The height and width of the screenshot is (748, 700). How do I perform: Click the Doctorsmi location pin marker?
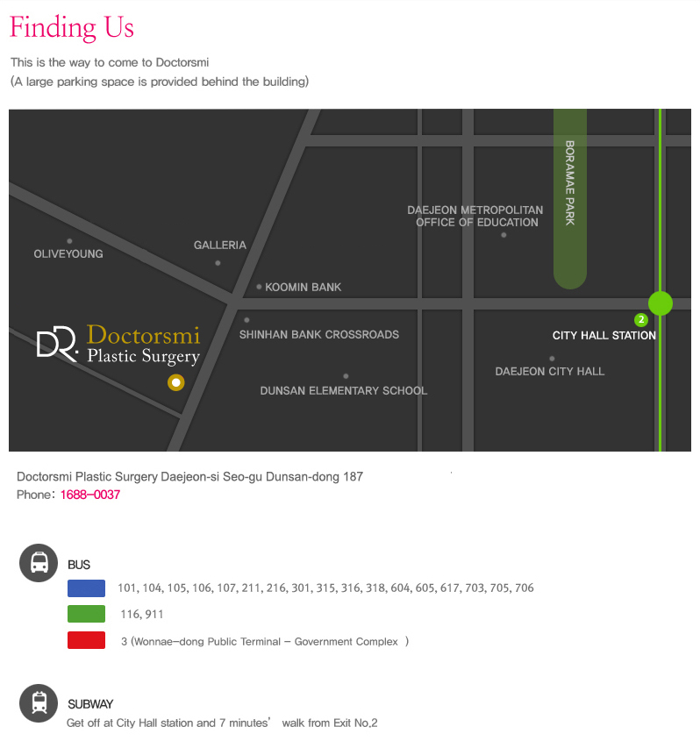pyautogui.click(x=176, y=382)
